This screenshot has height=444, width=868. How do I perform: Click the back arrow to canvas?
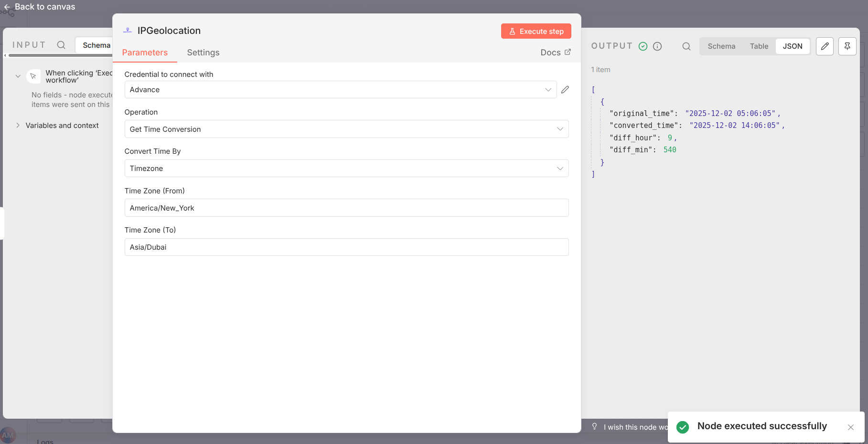pyautogui.click(x=7, y=7)
